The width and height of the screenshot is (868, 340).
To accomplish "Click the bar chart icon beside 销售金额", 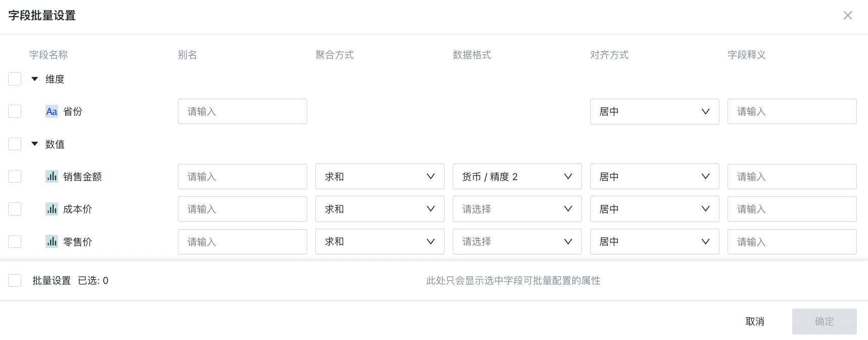I will click(x=52, y=177).
